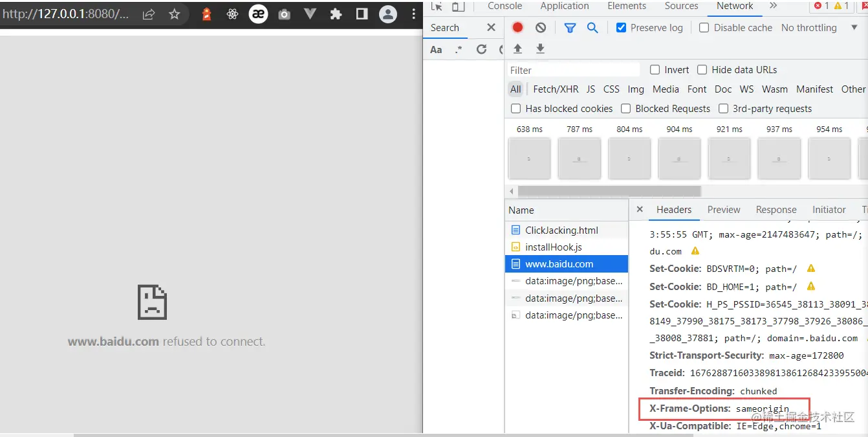This screenshot has width=868, height=437.
Task: Stop recording network log
Action: pyautogui.click(x=517, y=27)
